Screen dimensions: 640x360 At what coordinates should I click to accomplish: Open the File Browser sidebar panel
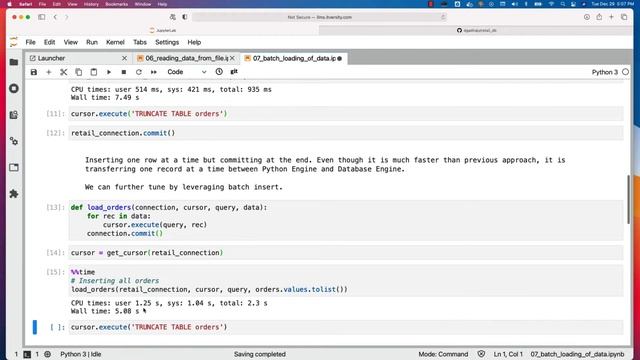coord(14,62)
